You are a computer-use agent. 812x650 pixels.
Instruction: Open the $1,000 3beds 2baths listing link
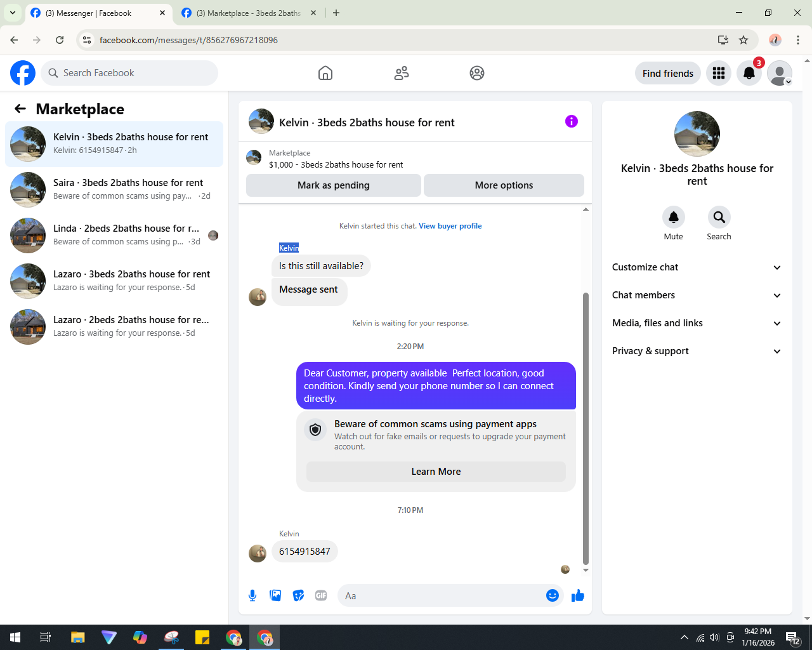click(x=336, y=164)
